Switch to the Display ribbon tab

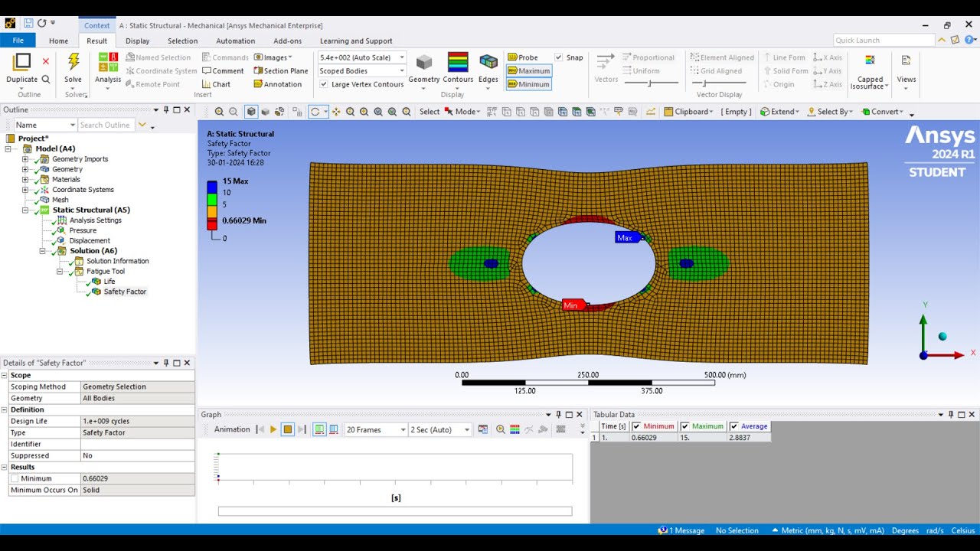click(138, 41)
